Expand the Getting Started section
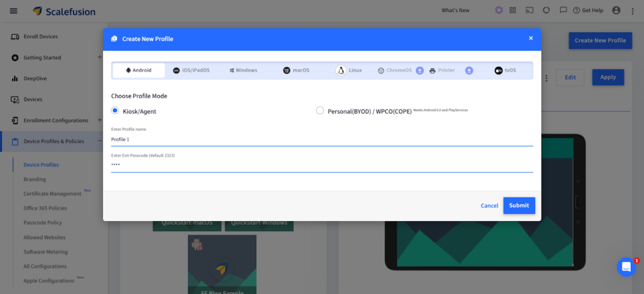Image resolution: width=644 pixels, height=294 pixels. click(x=99, y=57)
